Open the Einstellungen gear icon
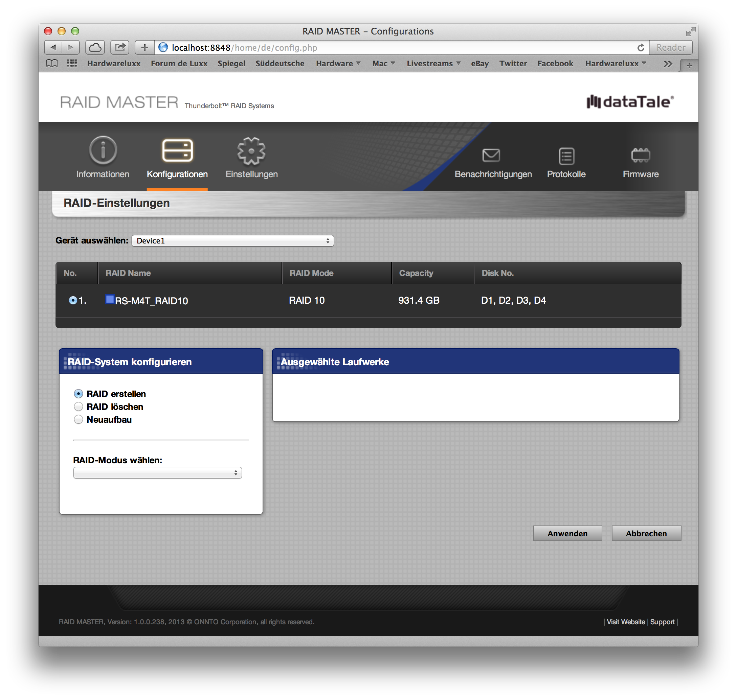This screenshot has width=737, height=700. (x=251, y=151)
